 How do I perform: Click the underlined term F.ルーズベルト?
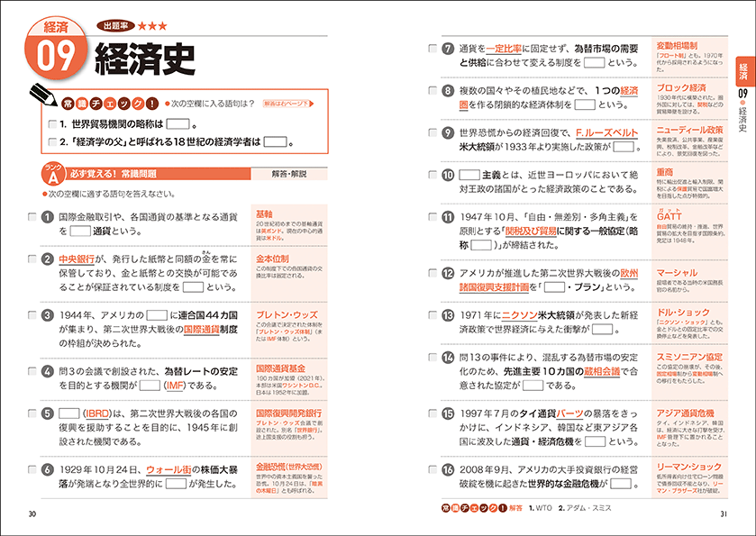(x=607, y=133)
